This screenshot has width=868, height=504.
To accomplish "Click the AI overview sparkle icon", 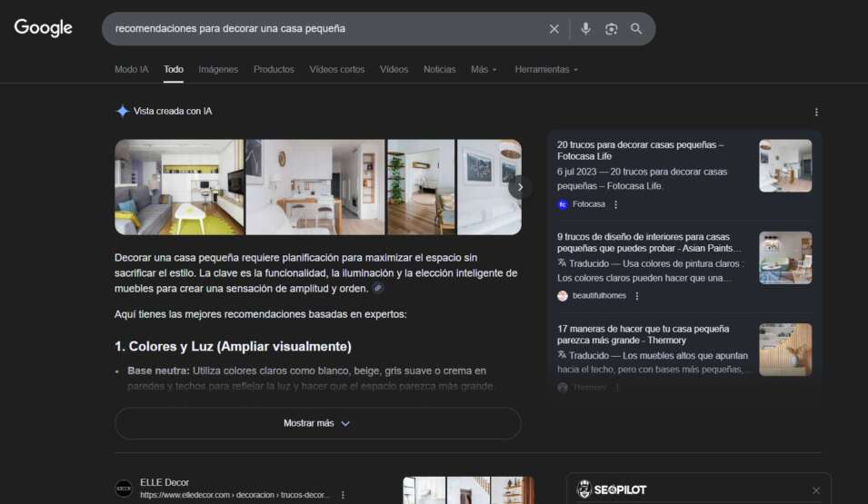I will point(123,111).
